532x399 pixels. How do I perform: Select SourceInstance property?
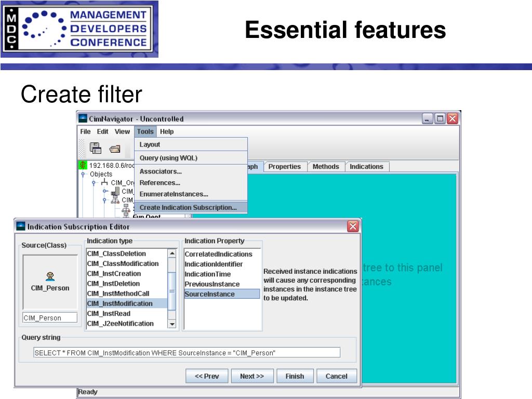pyautogui.click(x=222, y=294)
